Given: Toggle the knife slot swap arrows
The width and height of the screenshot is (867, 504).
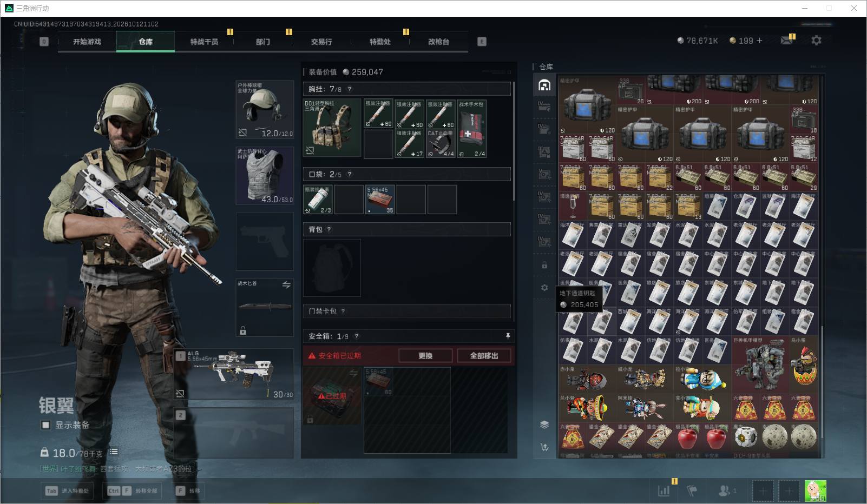Looking at the screenshot, I should coord(286,284).
